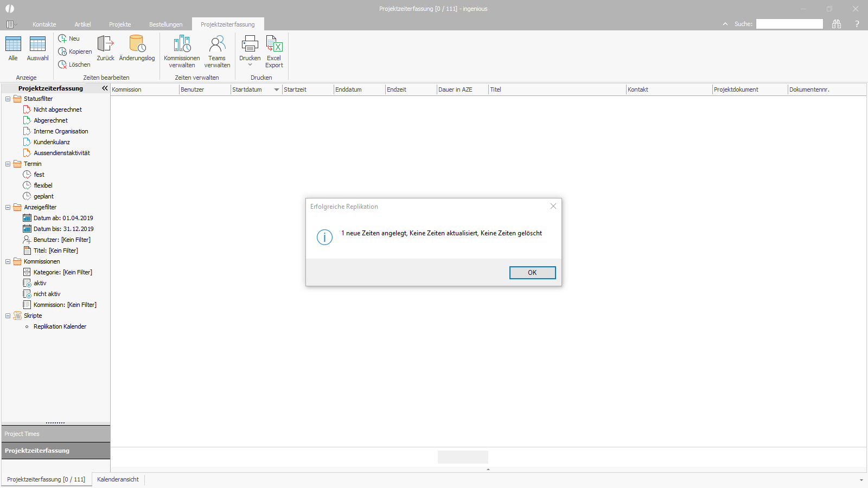The height and width of the screenshot is (488, 868).
Task: Switch to the Kontakte ribbon tab
Action: (x=44, y=24)
